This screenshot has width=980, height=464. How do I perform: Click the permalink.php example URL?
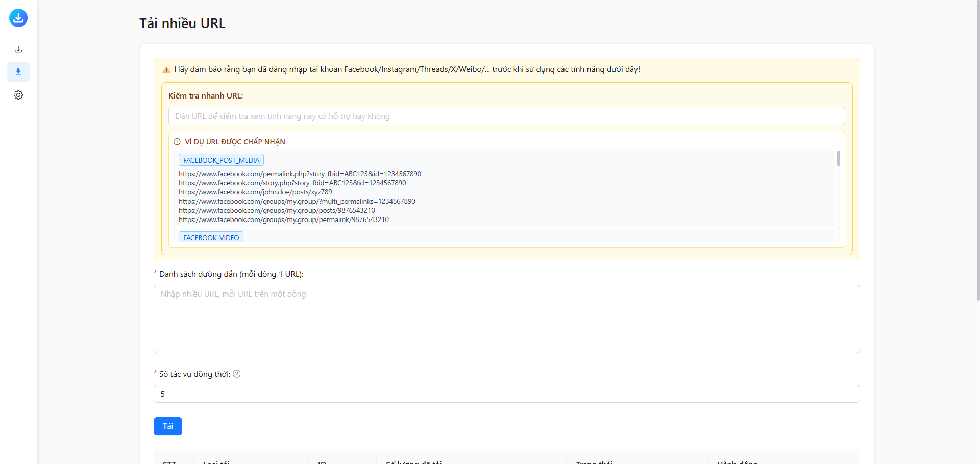point(300,174)
